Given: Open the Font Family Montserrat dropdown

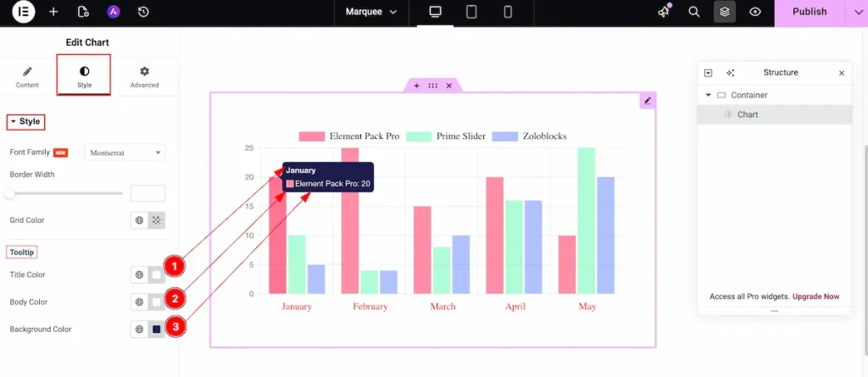Looking at the screenshot, I should [125, 152].
